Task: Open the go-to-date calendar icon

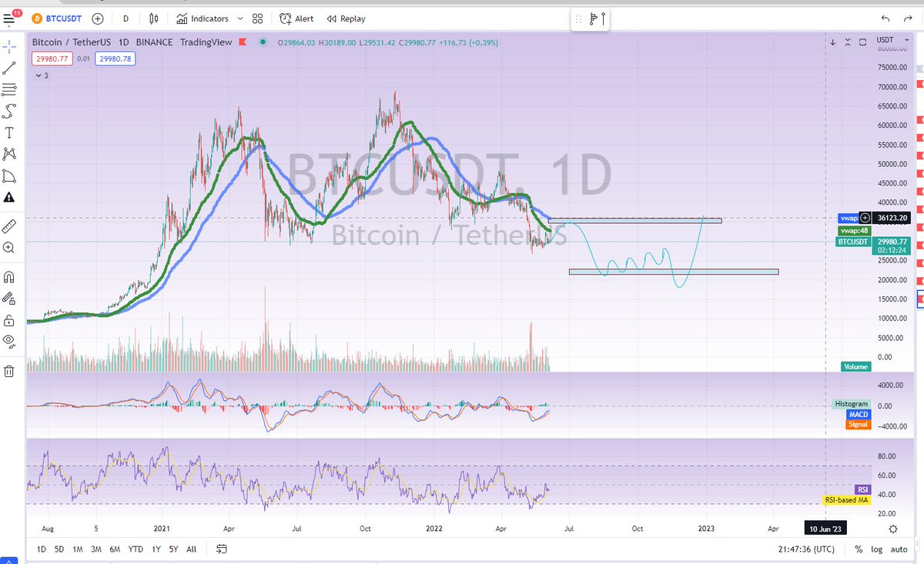Action: pos(222,549)
